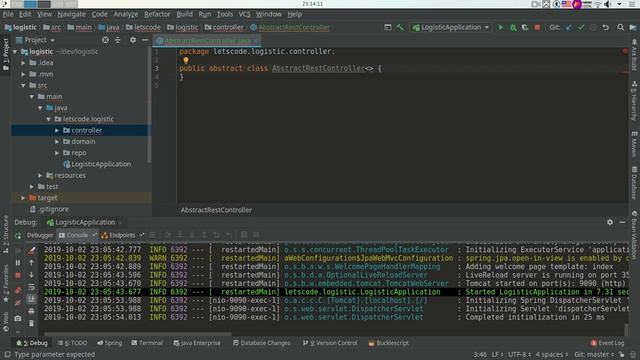Click red Stop icon in Debug side toolbar

pyautogui.click(x=18, y=276)
